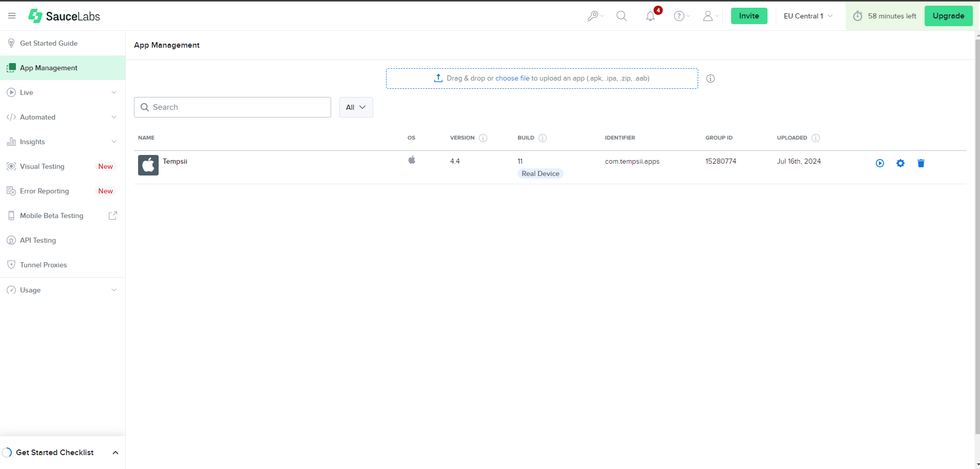
Task: Click the SauceLabs logo
Action: [64, 16]
